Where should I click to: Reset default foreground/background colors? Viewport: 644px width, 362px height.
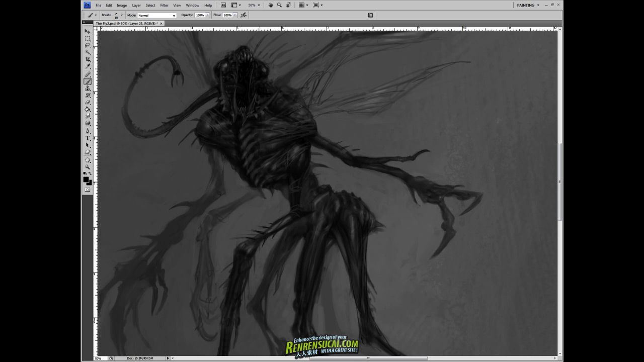click(x=85, y=173)
